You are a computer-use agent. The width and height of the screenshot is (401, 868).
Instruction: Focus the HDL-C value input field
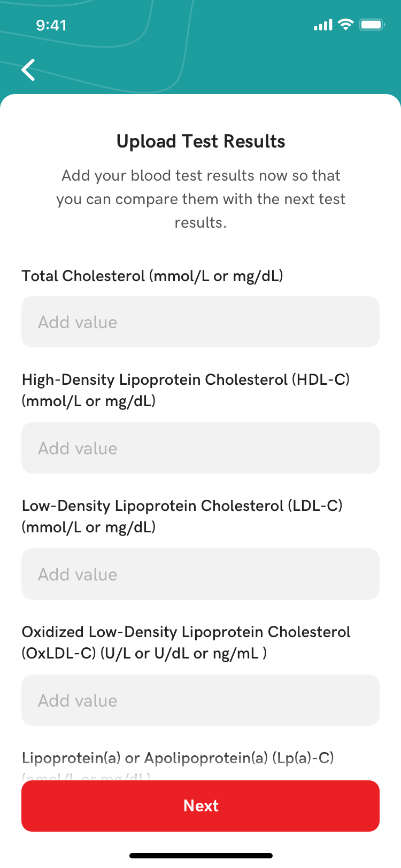200,448
